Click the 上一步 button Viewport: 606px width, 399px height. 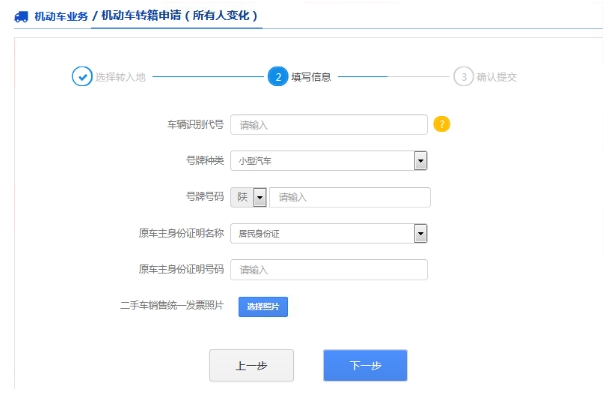pos(252,365)
